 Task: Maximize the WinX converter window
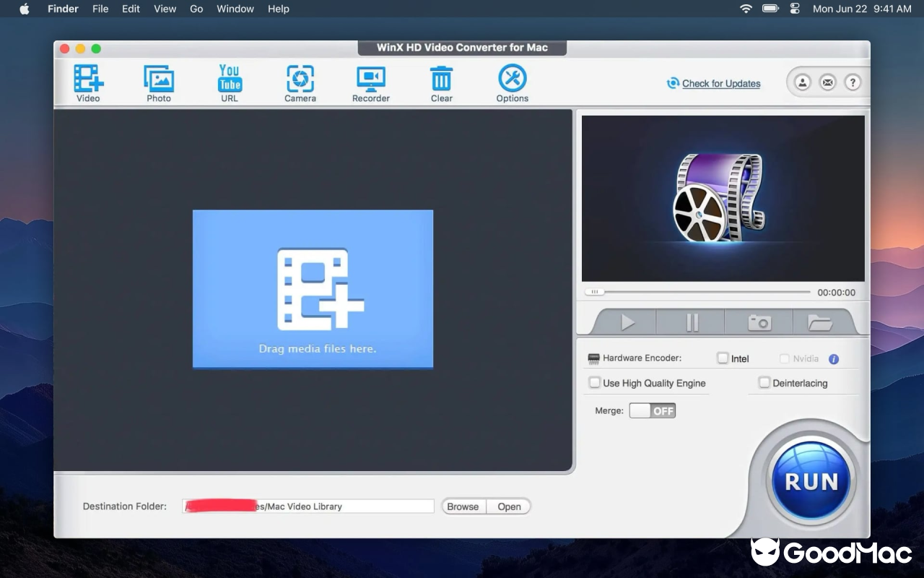(x=96, y=48)
